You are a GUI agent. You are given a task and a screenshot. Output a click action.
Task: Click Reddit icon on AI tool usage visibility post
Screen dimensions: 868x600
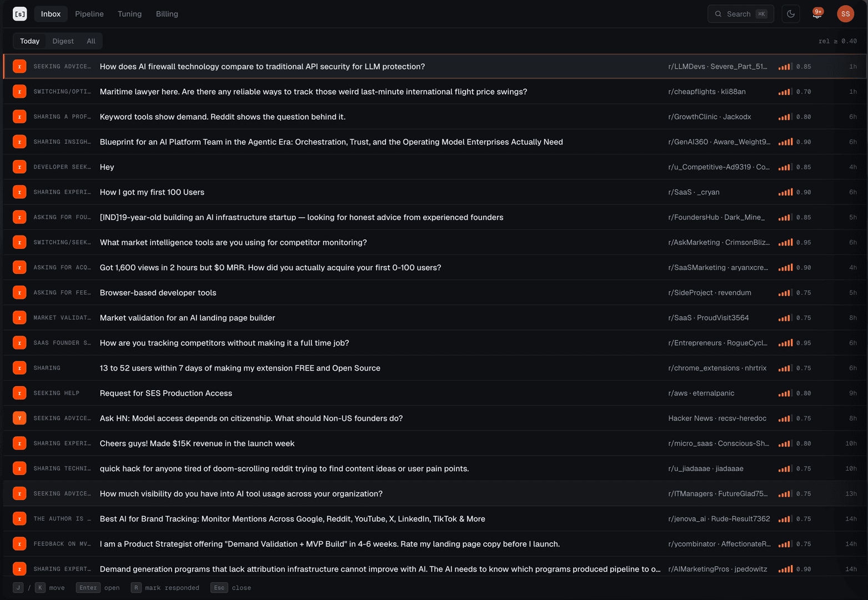[x=19, y=494]
